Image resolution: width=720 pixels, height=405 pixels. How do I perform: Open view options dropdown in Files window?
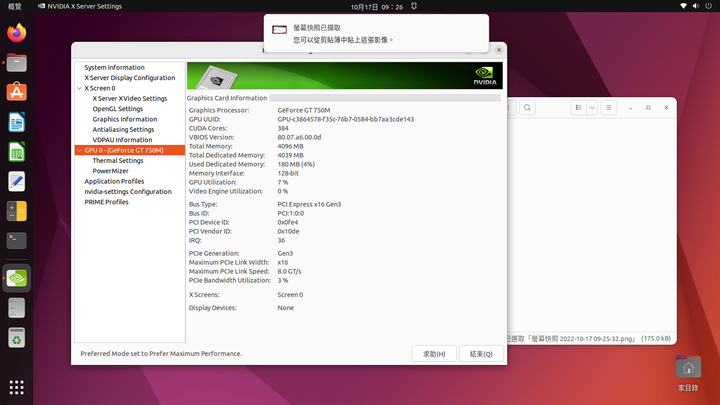click(x=592, y=107)
